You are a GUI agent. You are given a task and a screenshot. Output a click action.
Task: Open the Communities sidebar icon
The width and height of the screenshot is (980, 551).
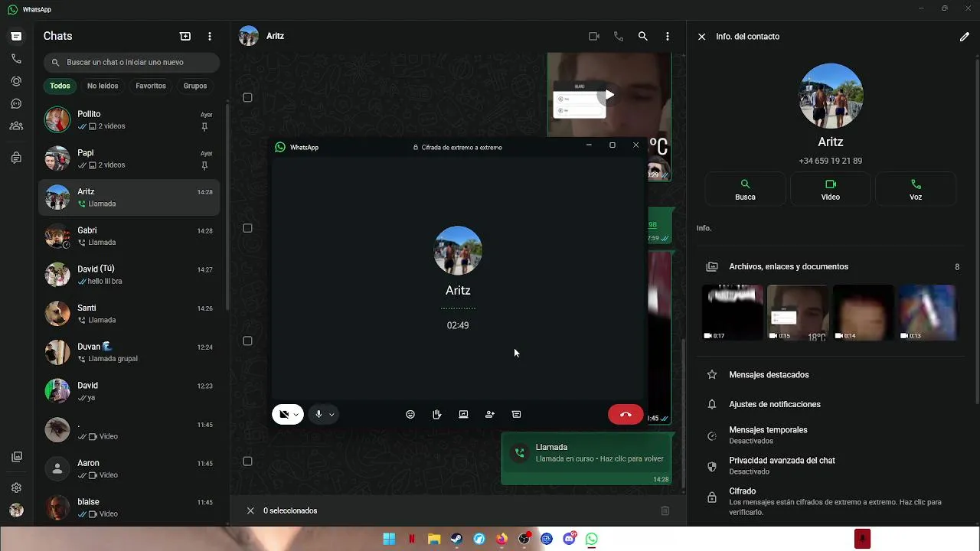tap(16, 126)
